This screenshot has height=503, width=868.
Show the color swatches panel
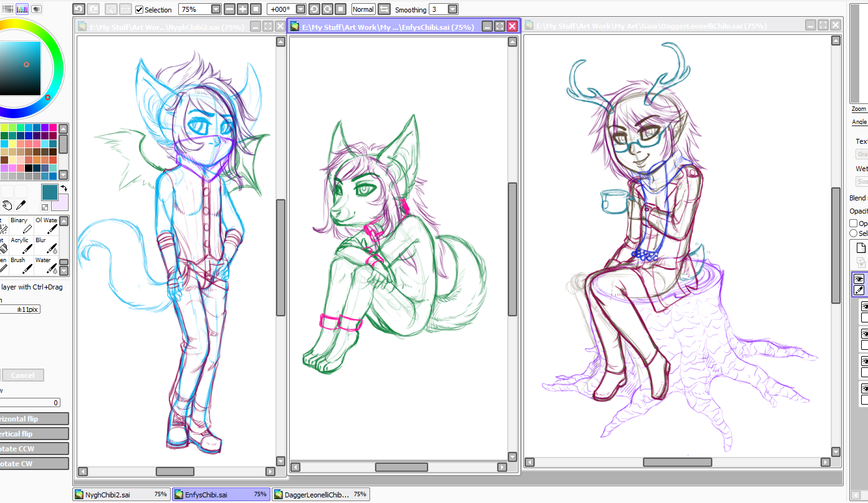(22, 9)
